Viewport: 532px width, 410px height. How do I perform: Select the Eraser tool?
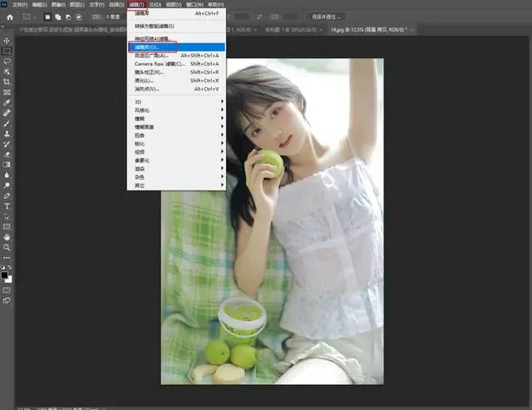pos(7,155)
